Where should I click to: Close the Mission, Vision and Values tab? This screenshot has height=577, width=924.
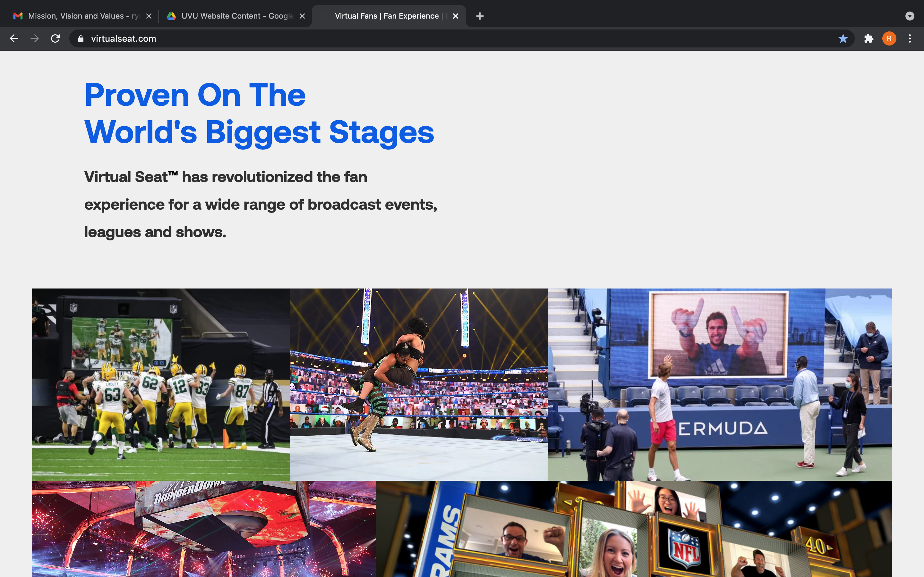[x=149, y=16]
